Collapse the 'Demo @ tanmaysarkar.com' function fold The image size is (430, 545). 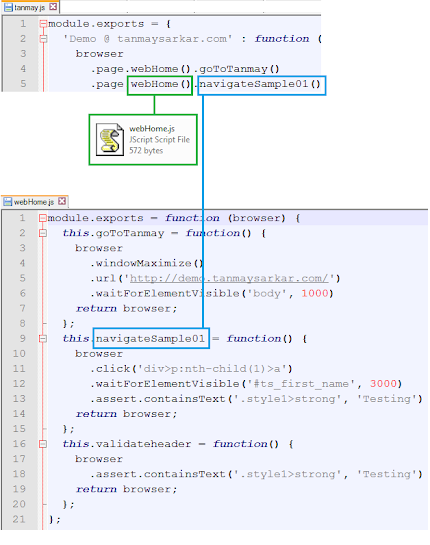[43, 39]
